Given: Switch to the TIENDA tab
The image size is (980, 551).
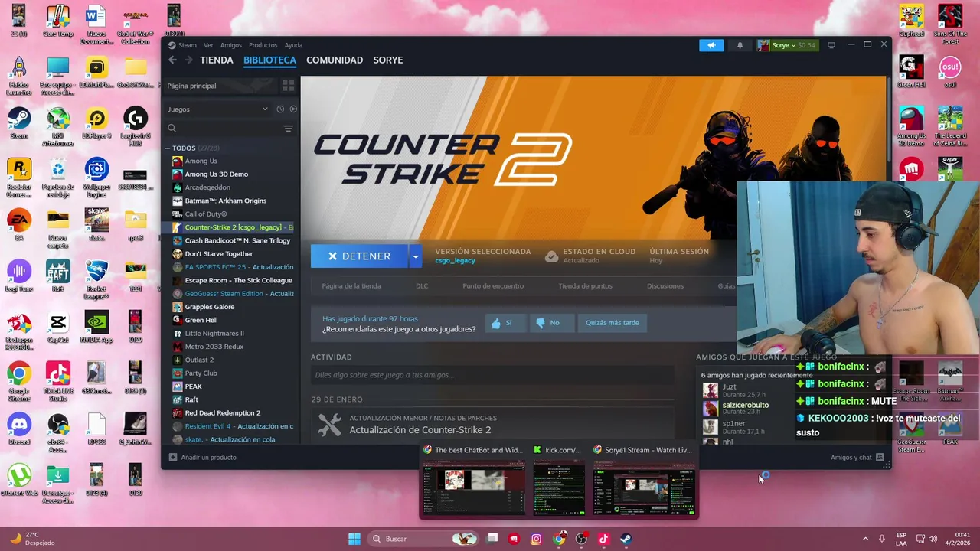Looking at the screenshot, I should (x=217, y=60).
